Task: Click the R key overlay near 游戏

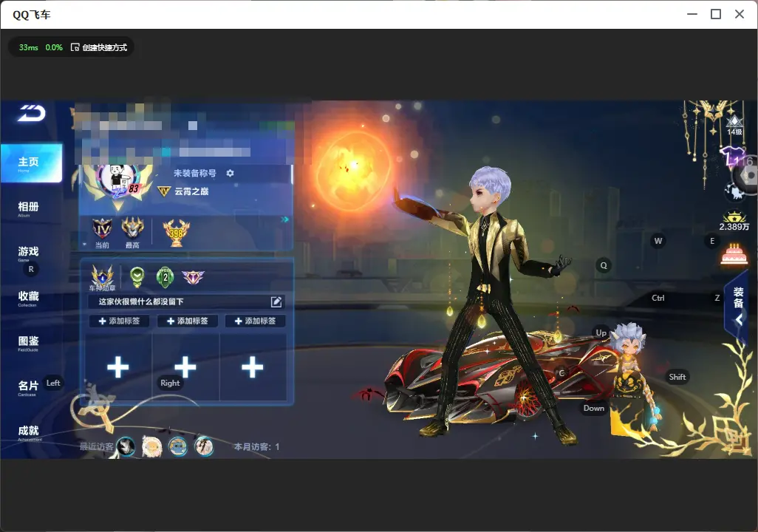Action: click(x=31, y=270)
